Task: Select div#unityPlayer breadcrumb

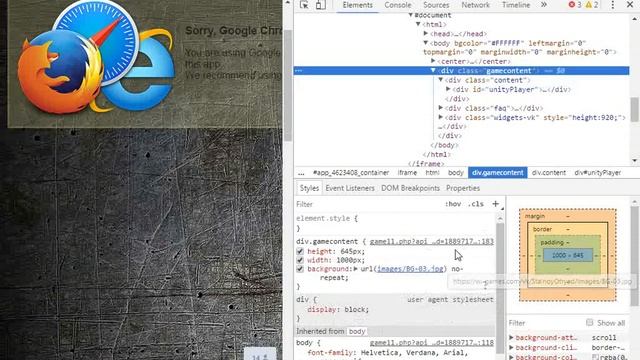Action: tap(598, 173)
